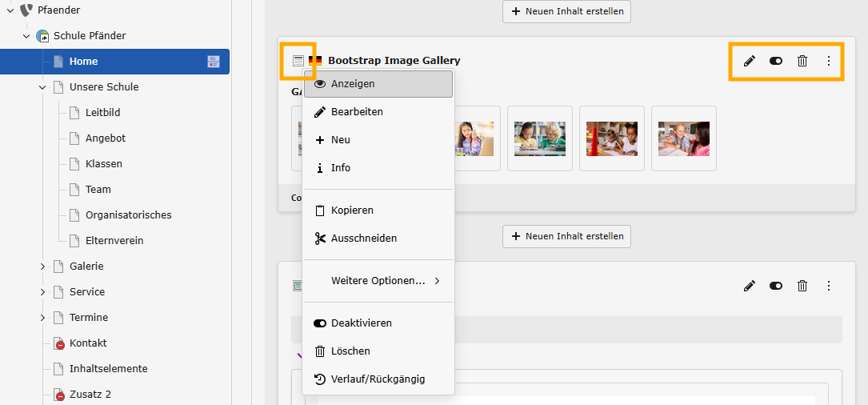
Task: Choose Anzeigen from the context menu
Action: click(x=353, y=84)
